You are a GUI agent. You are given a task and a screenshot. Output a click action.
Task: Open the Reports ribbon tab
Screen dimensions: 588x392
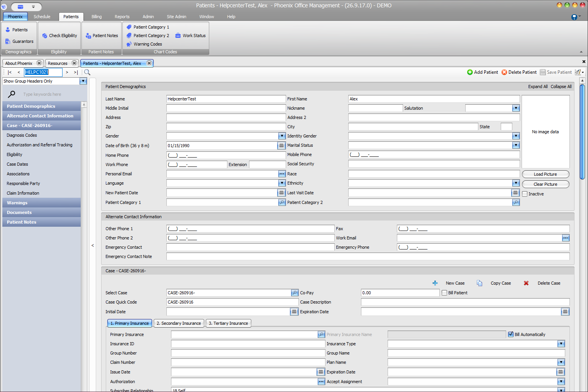point(122,17)
